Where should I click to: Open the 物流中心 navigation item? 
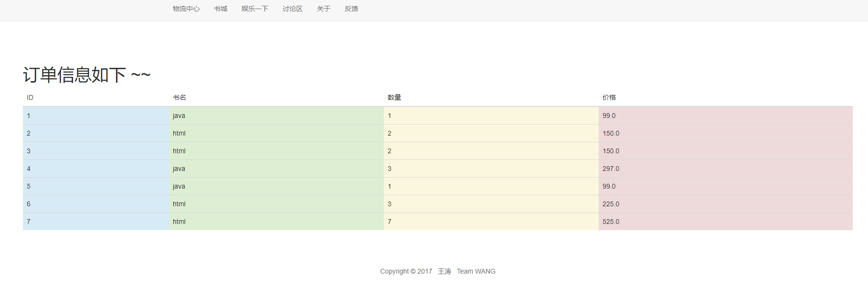pos(186,9)
